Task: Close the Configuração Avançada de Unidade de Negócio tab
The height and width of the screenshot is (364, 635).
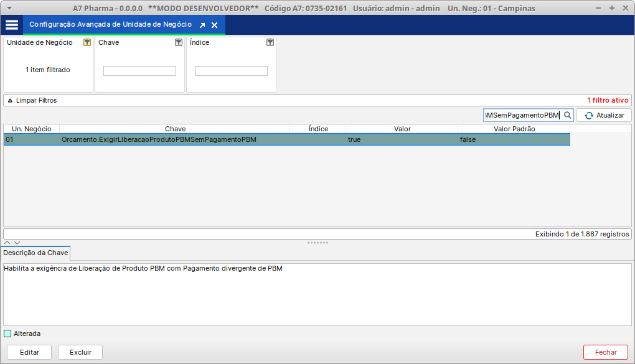Action: point(215,26)
